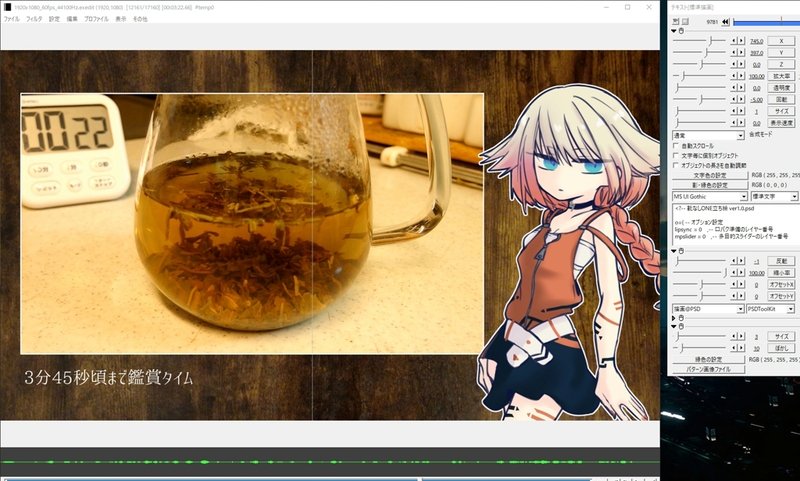Image resolution: width=800 pixels, height=481 pixels.
Task: Open the 通常 blend mode dropdown
Action: coord(708,136)
